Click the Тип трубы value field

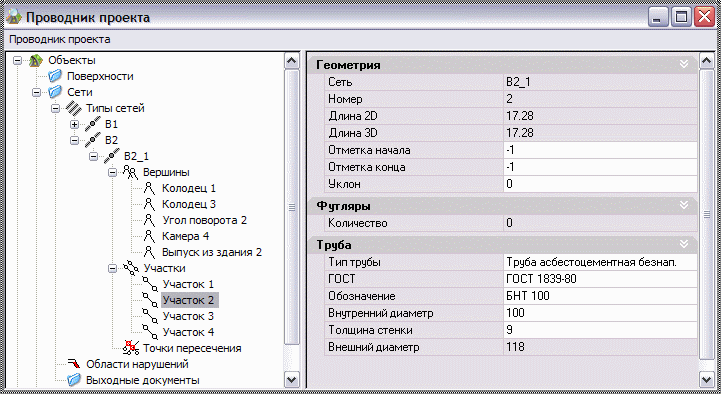pyautogui.click(x=600, y=263)
